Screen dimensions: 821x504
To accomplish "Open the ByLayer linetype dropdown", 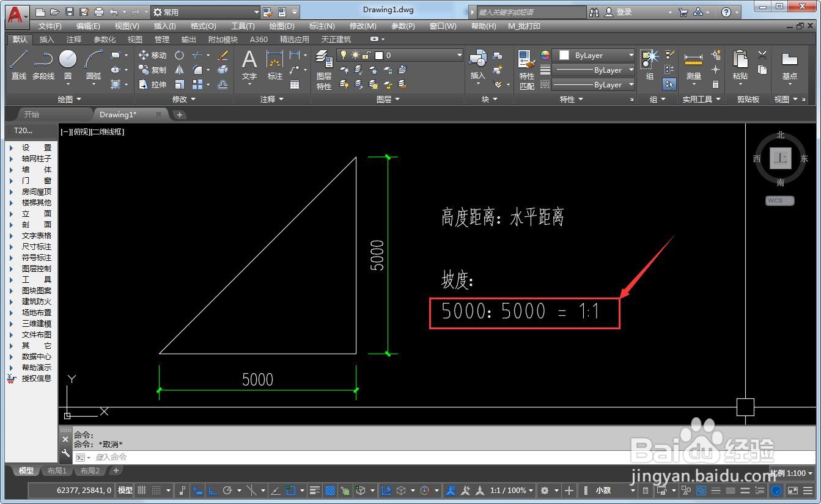I will coord(594,84).
